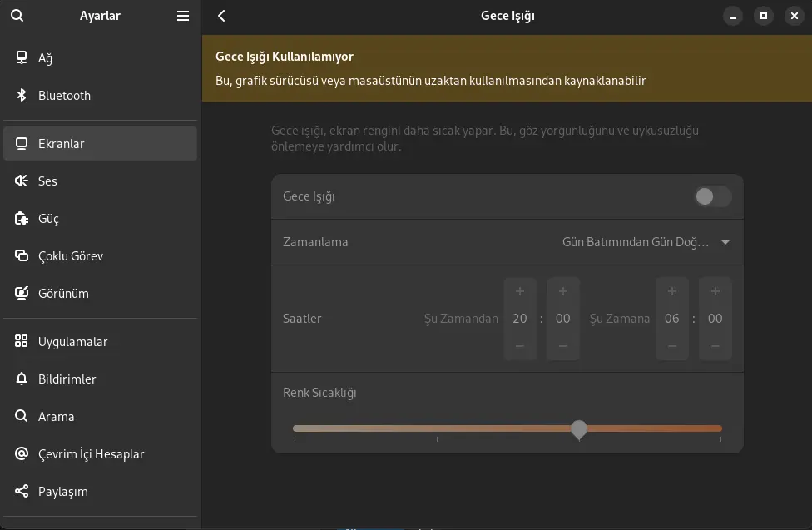Click the start minutes 00 field
This screenshot has width=812, height=530.
click(563, 318)
